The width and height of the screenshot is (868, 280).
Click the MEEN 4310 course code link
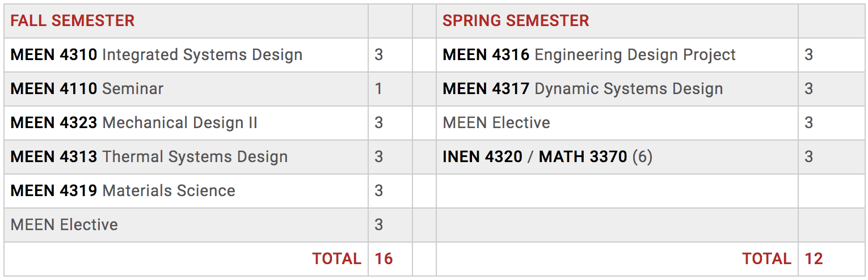click(54, 55)
